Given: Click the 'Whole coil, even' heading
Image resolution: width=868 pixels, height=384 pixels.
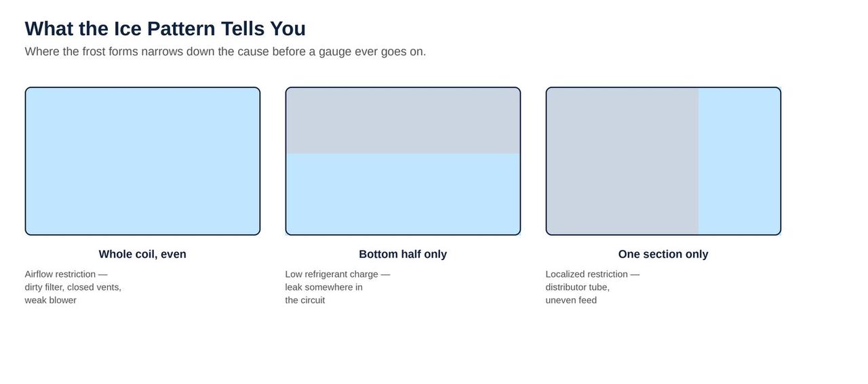Looking at the screenshot, I should click(x=142, y=254).
